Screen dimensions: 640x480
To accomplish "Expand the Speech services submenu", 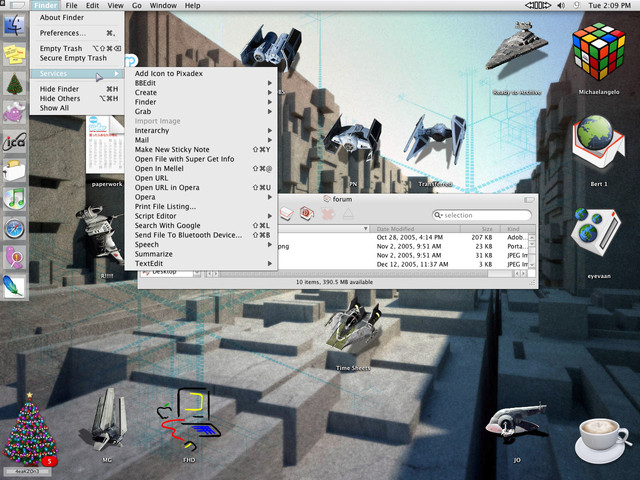I will (x=202, y=244).
